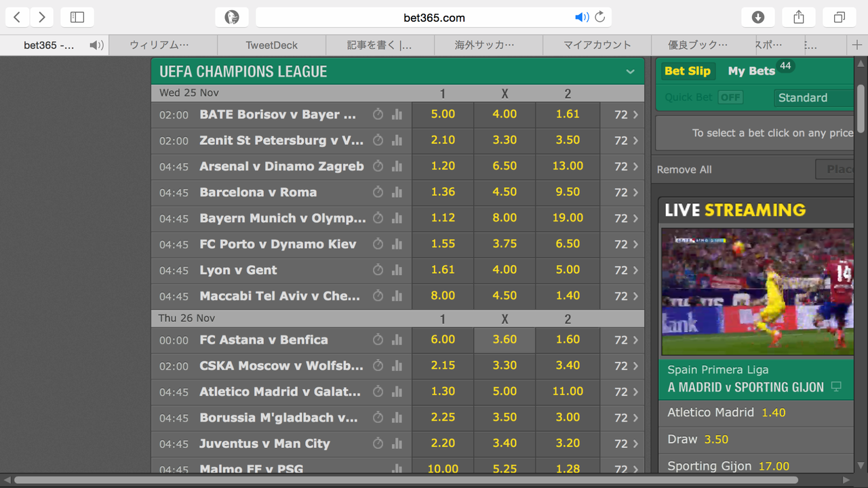Screen dimensions: 868x488
Task: Reload the bet365 page
Action: pyautogui.click(x=600, y=17)
